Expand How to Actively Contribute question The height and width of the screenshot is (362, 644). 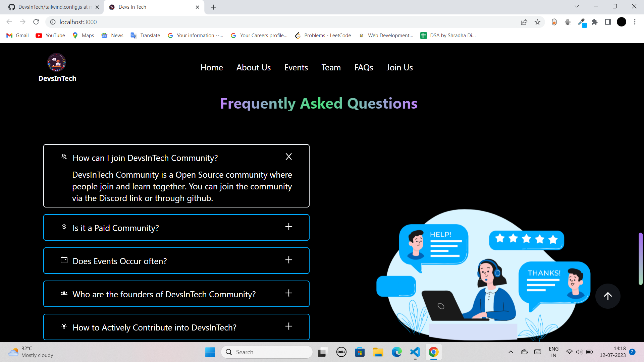pos(289,326)
